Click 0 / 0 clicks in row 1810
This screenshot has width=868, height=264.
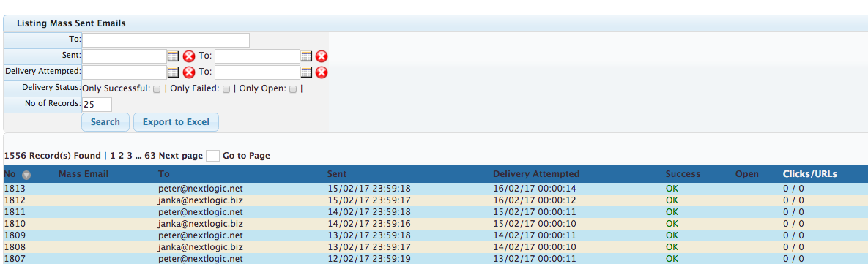tap(793, 224)
